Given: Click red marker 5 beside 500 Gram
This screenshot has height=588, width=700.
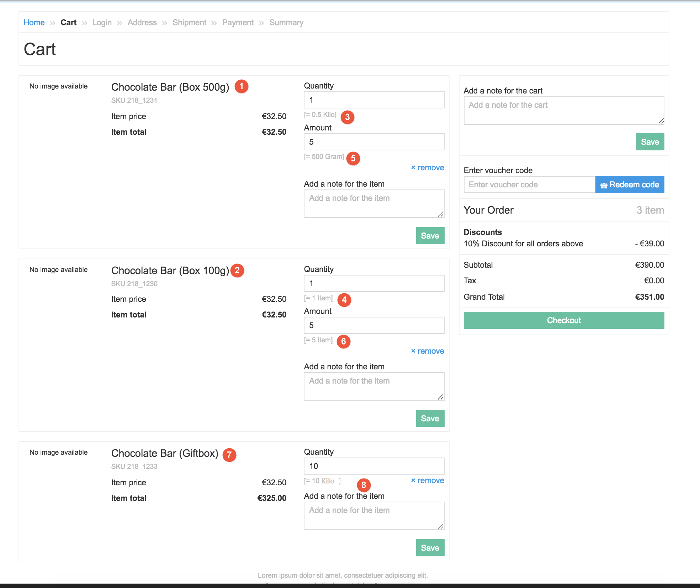Looking at the screenshot, I should point(353,158).
